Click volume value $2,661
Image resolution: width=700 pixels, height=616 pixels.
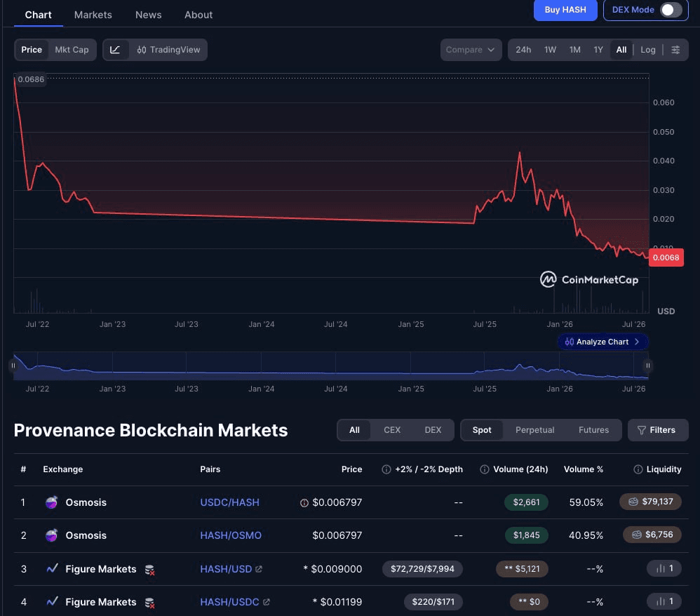pyautogui.click(x=526, y=502)
